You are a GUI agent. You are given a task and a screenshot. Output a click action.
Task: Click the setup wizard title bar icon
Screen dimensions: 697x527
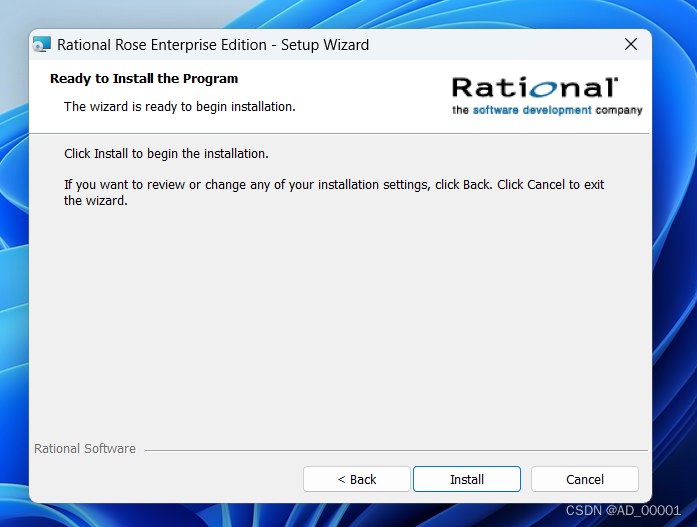42,44
